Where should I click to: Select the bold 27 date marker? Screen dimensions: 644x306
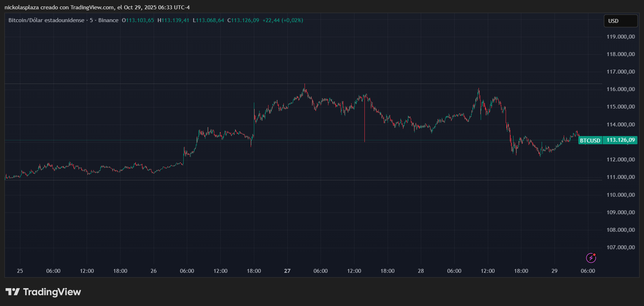(x=287, y=271)
